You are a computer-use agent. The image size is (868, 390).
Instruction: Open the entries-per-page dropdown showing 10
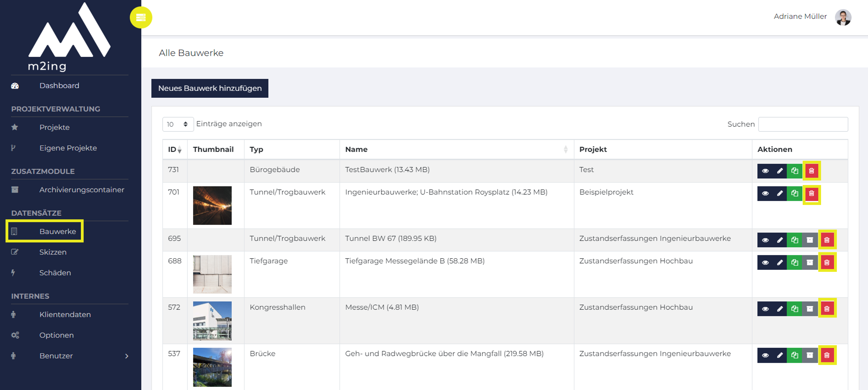[178, 124]
